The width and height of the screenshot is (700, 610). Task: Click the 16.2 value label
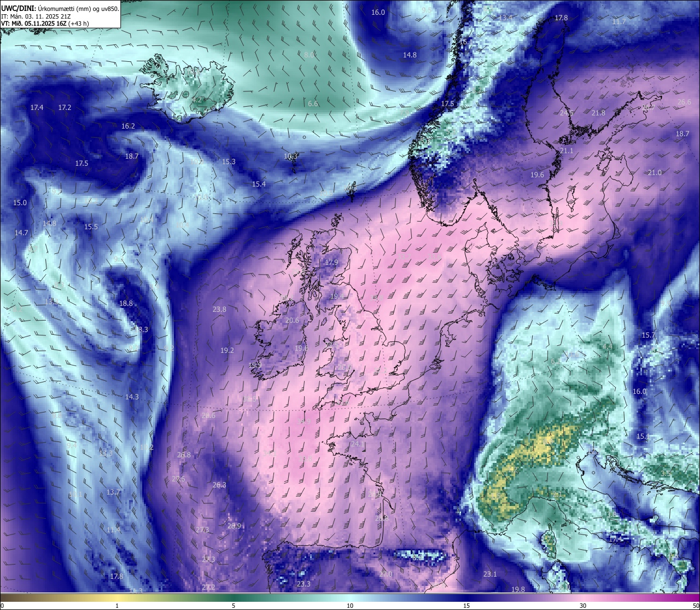pos(128,126)
